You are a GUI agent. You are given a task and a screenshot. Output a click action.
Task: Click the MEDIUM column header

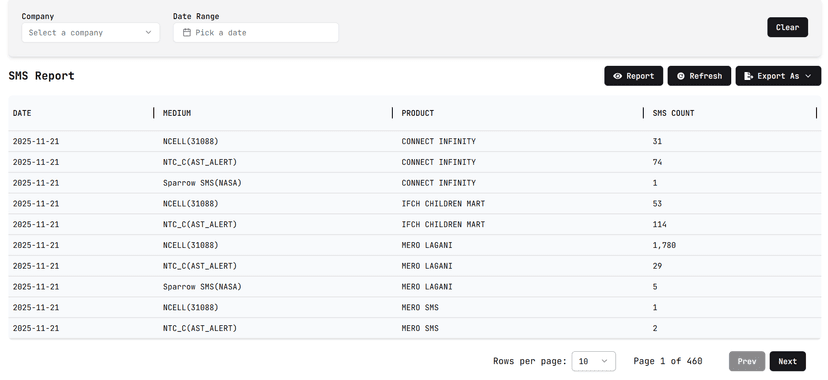coord(177,113)
